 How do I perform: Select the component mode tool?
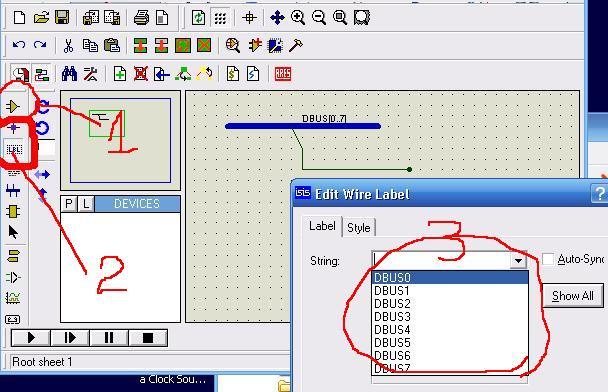[x=13, y=106]
